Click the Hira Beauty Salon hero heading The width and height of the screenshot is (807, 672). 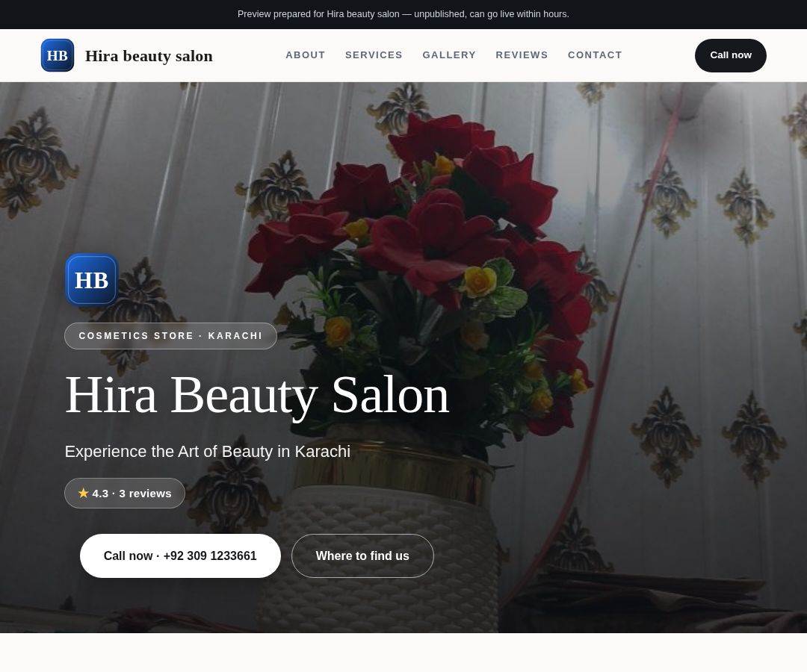click(257, 394)
